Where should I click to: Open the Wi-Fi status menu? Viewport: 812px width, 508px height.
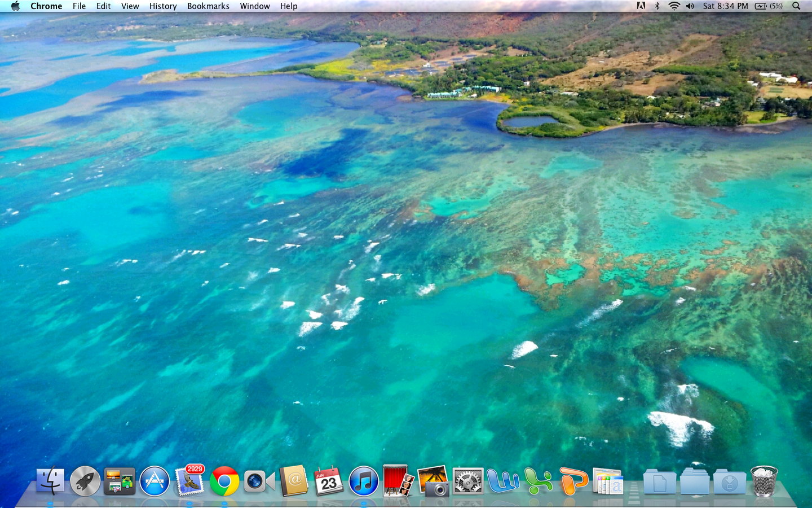tap(674, 6)
